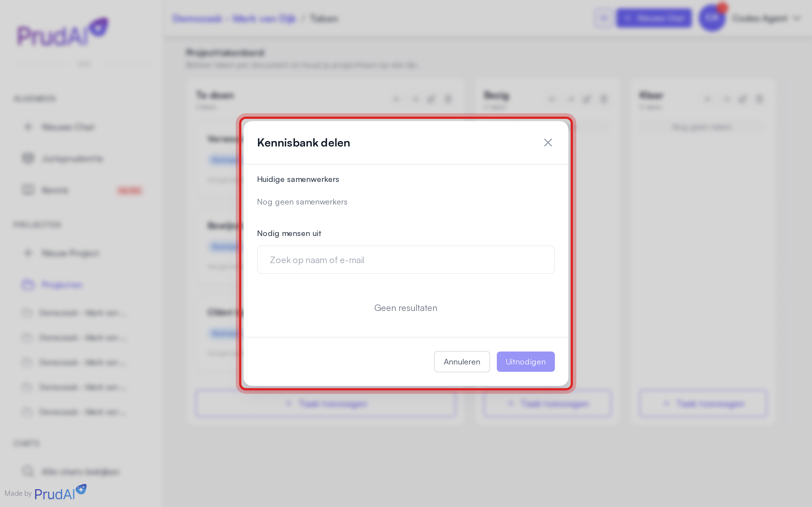Open the user avatar with notification badge
Viewport: 812px width, 507px height.
pyautogui.click(x=712, y=18)
